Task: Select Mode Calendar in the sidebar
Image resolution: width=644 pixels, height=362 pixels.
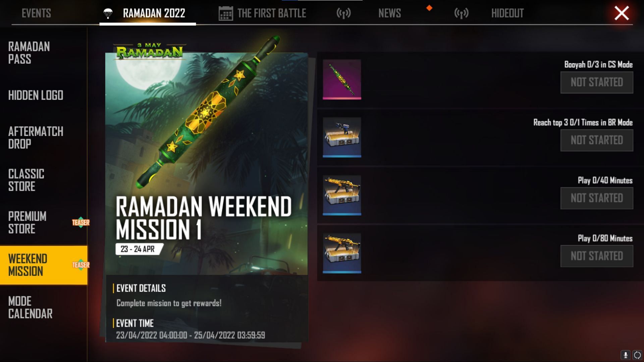Action: [30, 307]
